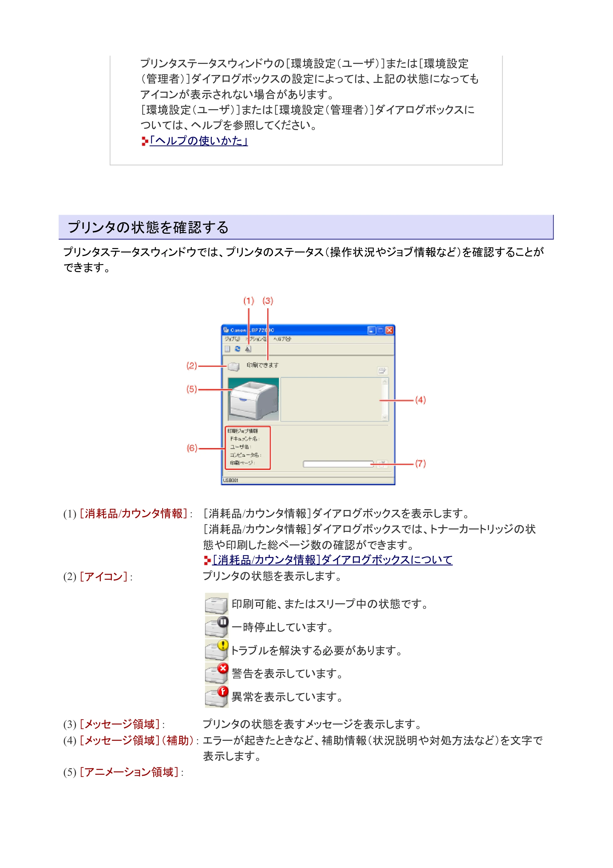Click the printer animation image
This screenshot has width=613, height=868.
[x=253, y=399]
